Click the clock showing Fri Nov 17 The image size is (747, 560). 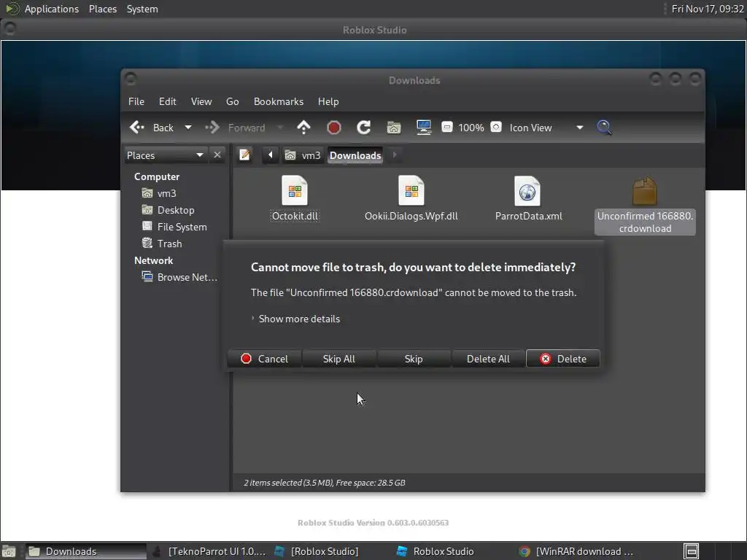coord(708,9)
